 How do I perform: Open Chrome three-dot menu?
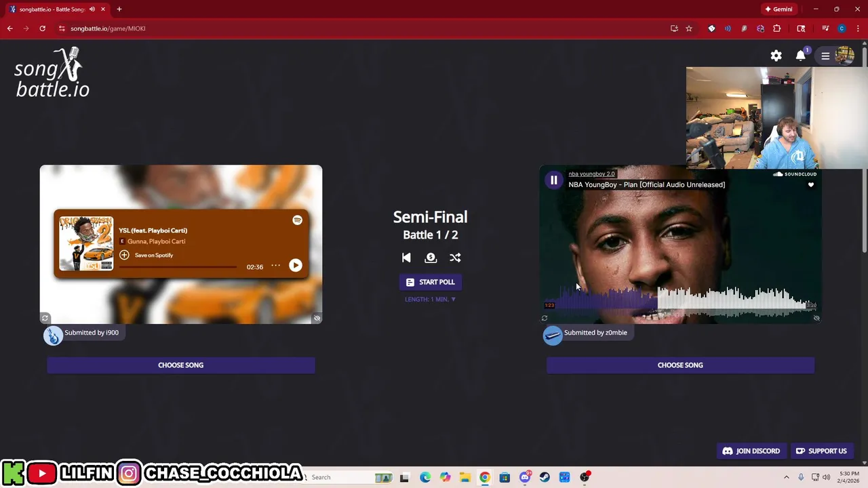tap(857, 28)
